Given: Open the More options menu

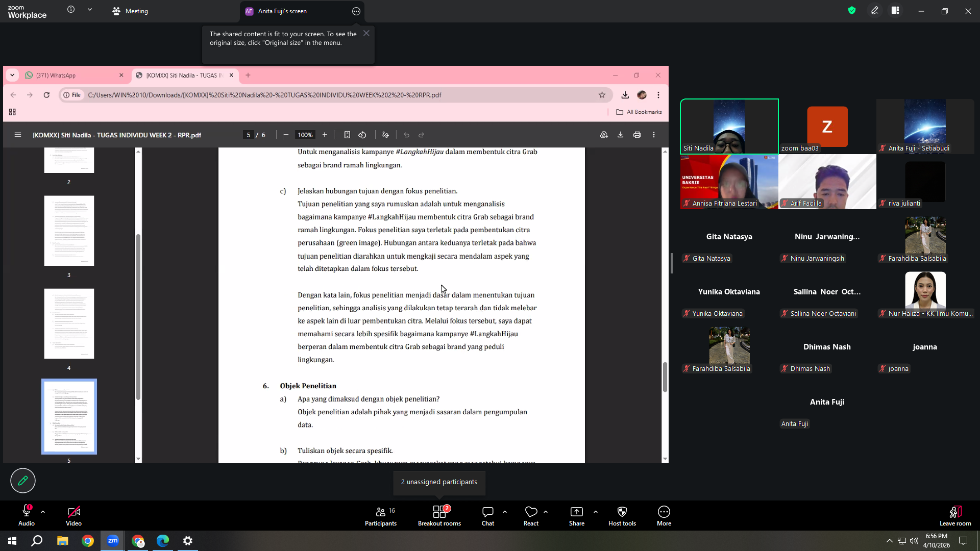Looking at the screenshot, I should tap(664, 516).
